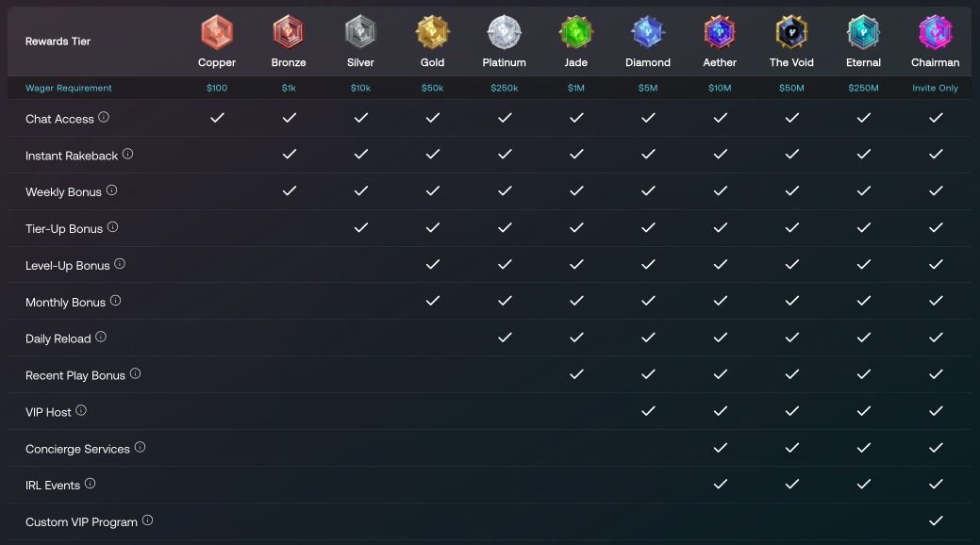Click Chat Access checkmark under Copper
The height and width of the screenshot is (545, 980).
pyautogui.click(x=217, y=118)
